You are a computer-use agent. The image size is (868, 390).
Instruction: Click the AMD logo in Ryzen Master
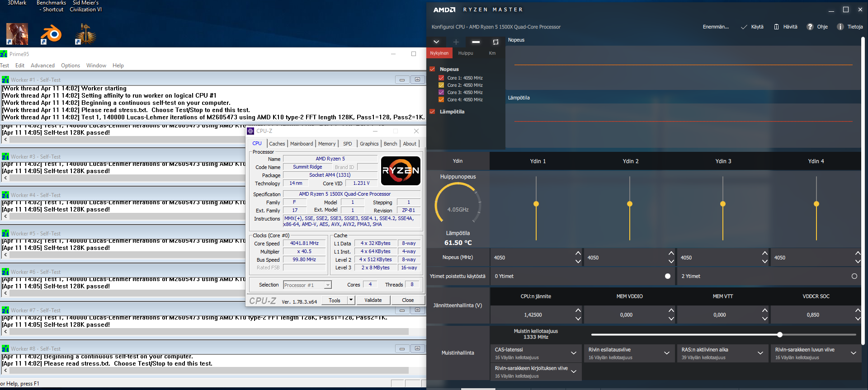(x=444, y=9)
